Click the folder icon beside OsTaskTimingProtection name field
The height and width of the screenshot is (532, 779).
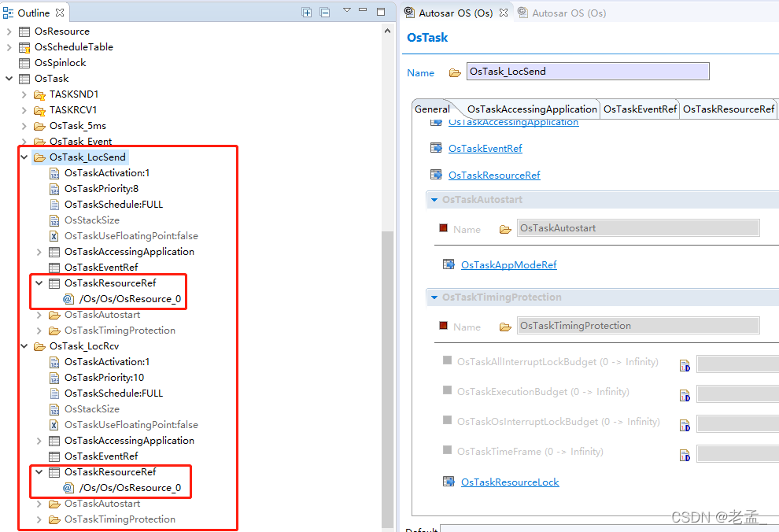coord(505,327)
